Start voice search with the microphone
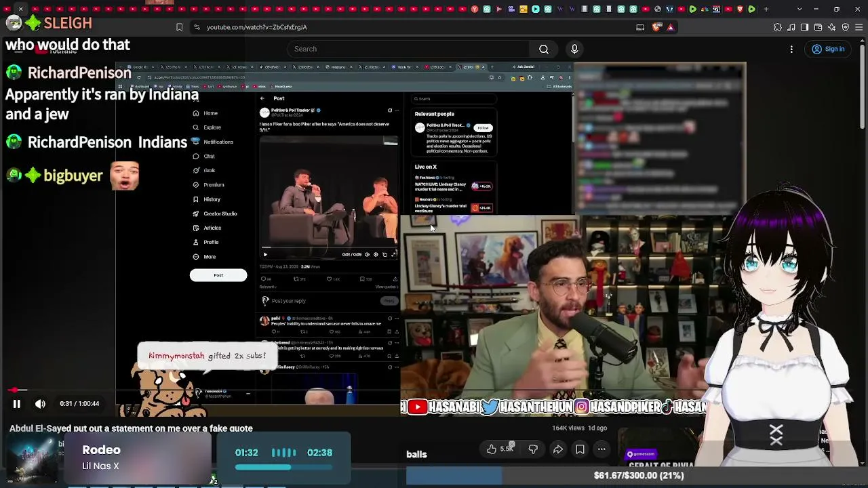Image resolution: width=868 pixels, height=488 pixels. click(574, 49)
